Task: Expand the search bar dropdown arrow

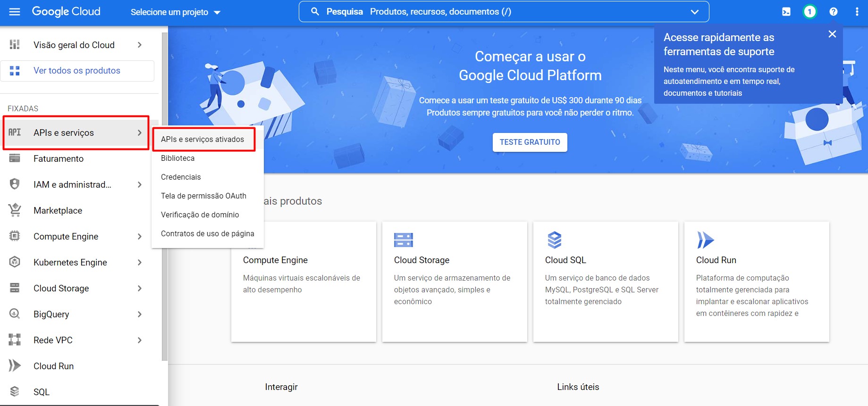Action: tap(695, 12)
